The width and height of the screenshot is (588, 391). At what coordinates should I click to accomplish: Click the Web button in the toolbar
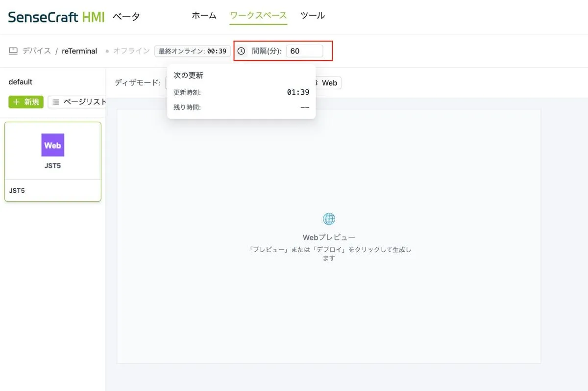[329, 83]
